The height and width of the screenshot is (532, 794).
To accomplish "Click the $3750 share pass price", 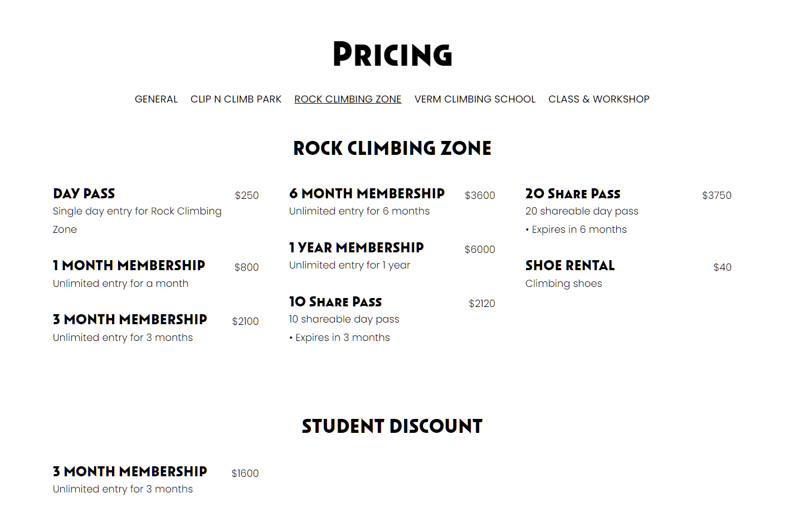I will point(717,196).
